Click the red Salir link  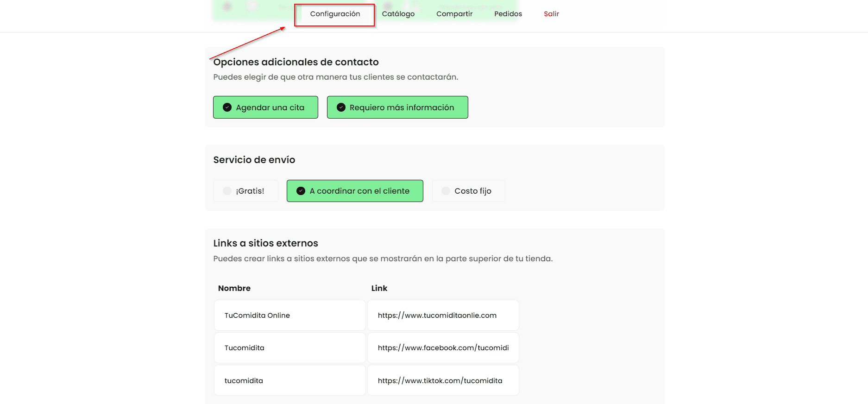point(551,14)
